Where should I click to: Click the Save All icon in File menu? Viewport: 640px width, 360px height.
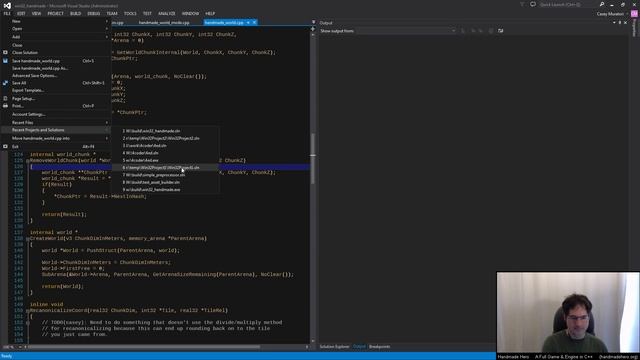5,83
